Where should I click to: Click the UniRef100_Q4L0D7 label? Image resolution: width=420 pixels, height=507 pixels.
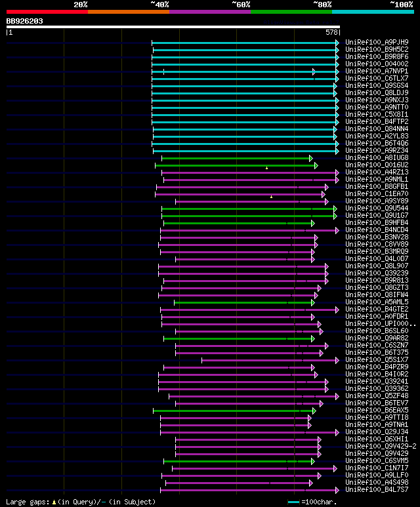pos(377,258)
